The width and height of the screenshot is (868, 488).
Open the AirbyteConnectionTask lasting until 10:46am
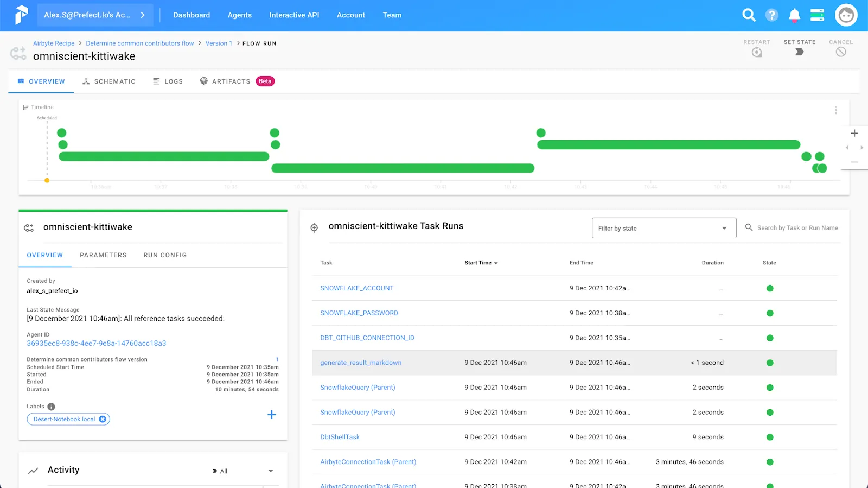click(368, 462)
